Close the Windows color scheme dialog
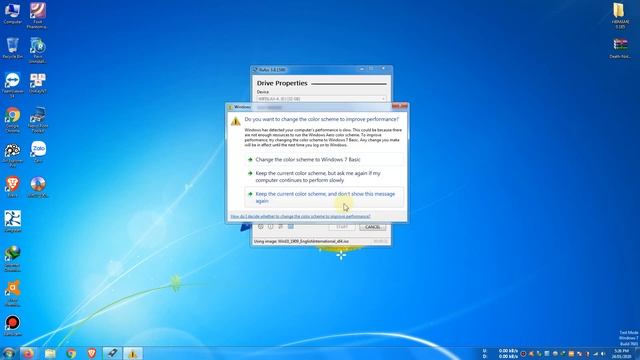640x360 pixels. 400,107
